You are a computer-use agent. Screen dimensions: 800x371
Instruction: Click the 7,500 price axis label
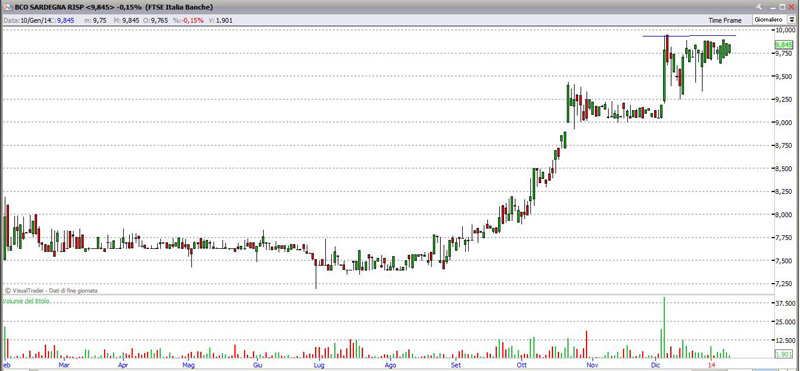[x=784, y=261]
